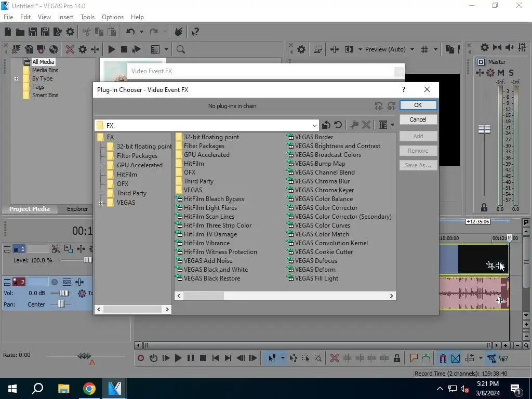Click the audio track Vol slider
This screenshot has height=399, width=532.
pyautogui.click(x=63, y=293)
